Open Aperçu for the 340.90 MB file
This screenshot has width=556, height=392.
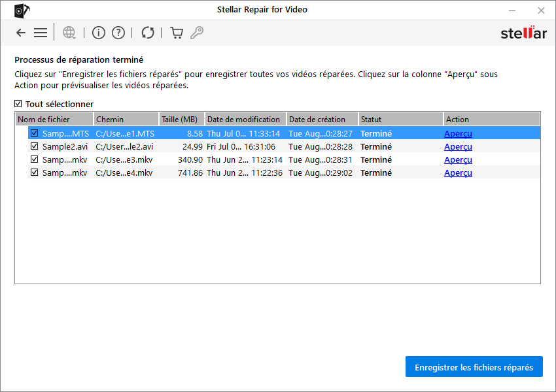pyautogui.click(x=458, y=160)
